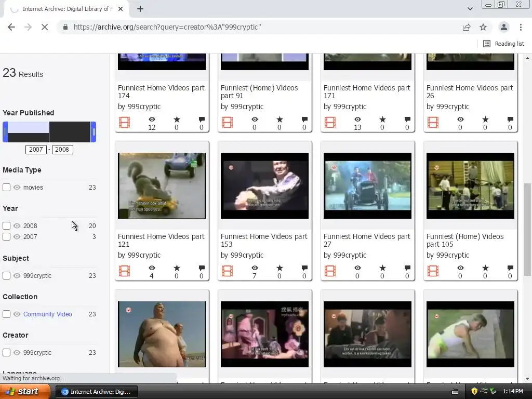The image size is (532, 399).
Task: Open the old tractor thumbnail for part 27
Action: (367, 185)
